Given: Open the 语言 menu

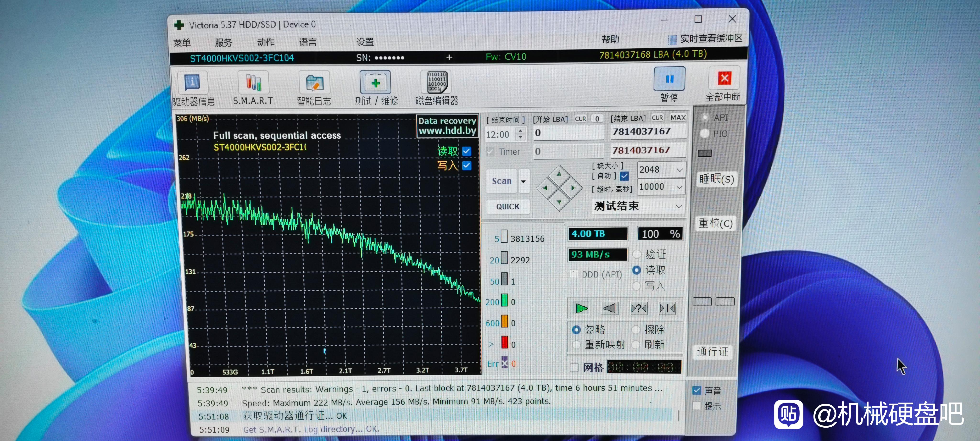Looking at the screenshot, I should (x=307, y=42).
